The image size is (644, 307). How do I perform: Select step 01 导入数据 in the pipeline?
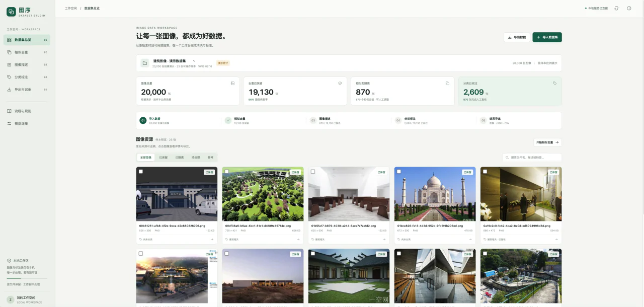coord(179,120)
